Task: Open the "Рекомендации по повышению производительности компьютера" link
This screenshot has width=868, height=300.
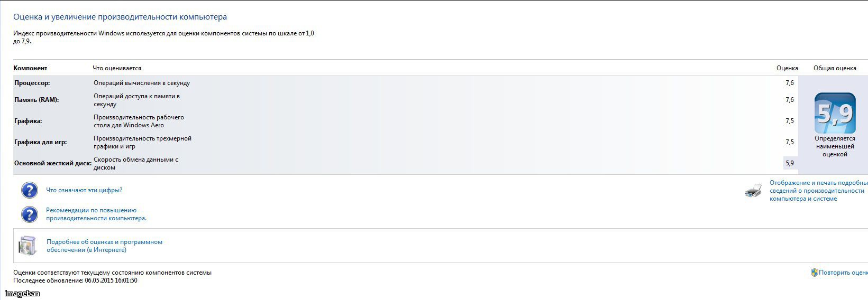Action: pyautogui.click(x=96, y=214)
